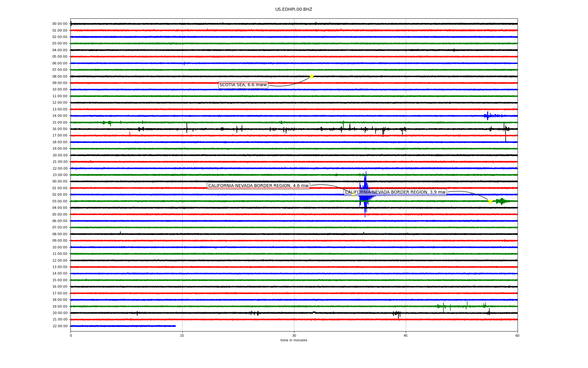Viewport: 588px width, 368px height.
Task: Click the plot title 'US.EDHPI.00.BHZ'
Action: [294, 10]
